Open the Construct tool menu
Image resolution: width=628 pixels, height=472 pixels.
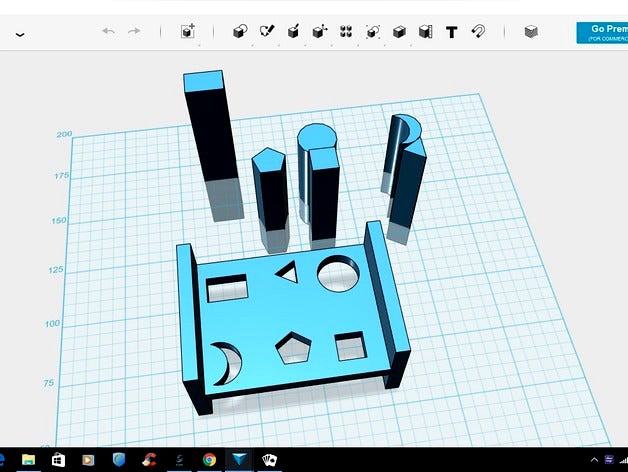pyautogui.click(x=294, y=32)
